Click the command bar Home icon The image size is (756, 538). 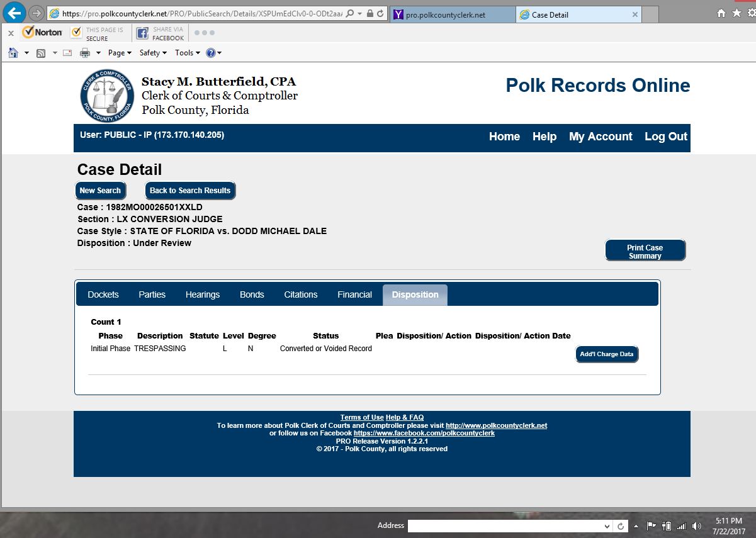point(13,53)
